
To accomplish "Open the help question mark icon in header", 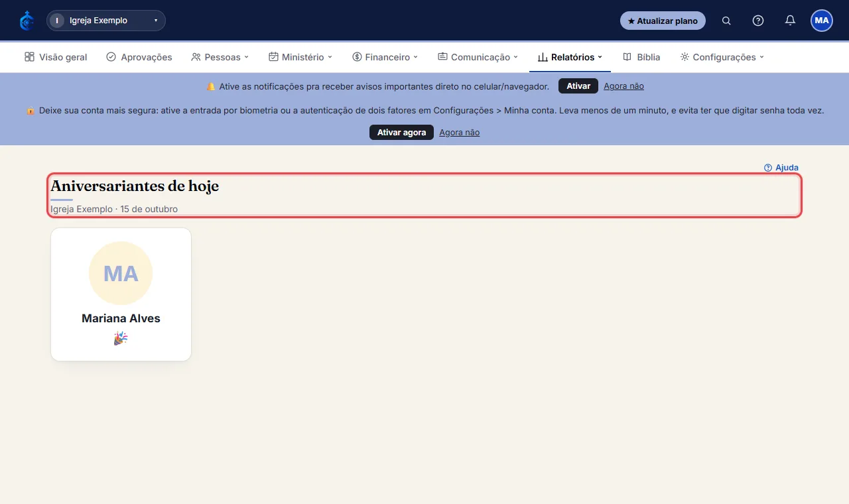I will pos(758,21).
